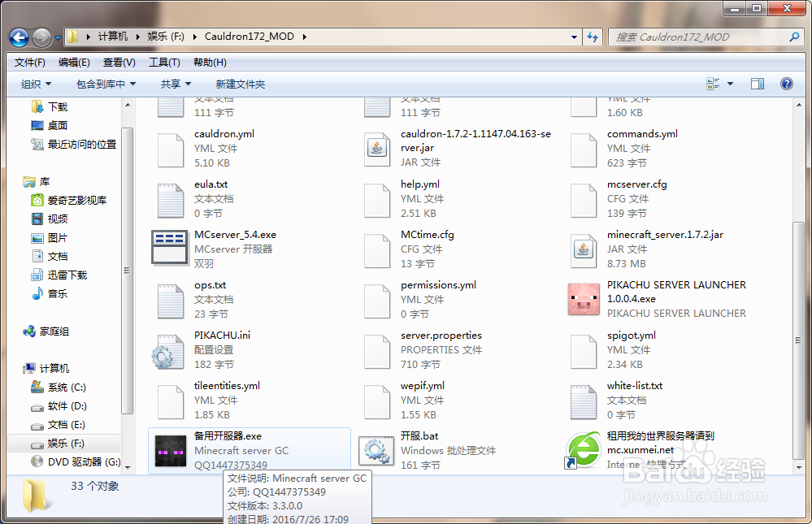Select the tileentities.yml file name
Image resolution: width=812 pixels, height=524 pixels.
pos(227,386)
